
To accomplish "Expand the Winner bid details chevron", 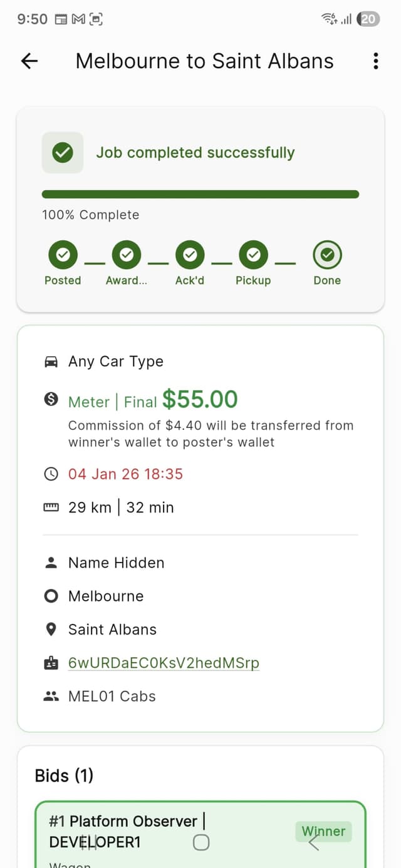I will point(311,844).
